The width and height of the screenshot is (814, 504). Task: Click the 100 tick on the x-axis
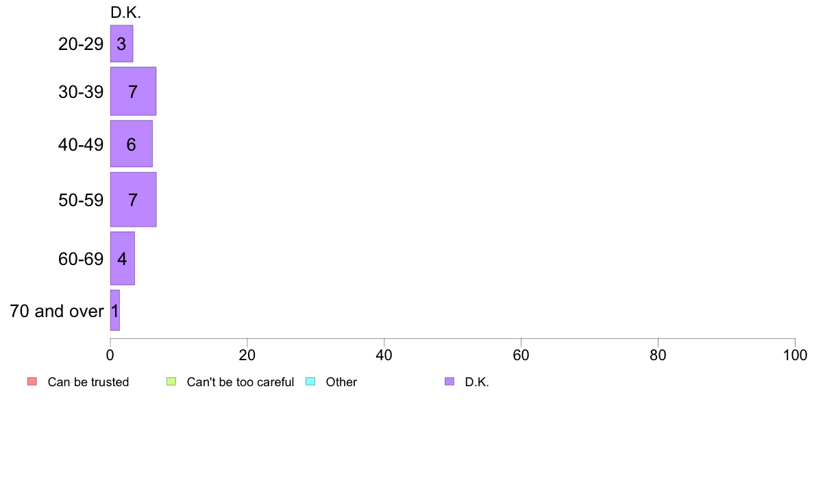coord(795,355)
